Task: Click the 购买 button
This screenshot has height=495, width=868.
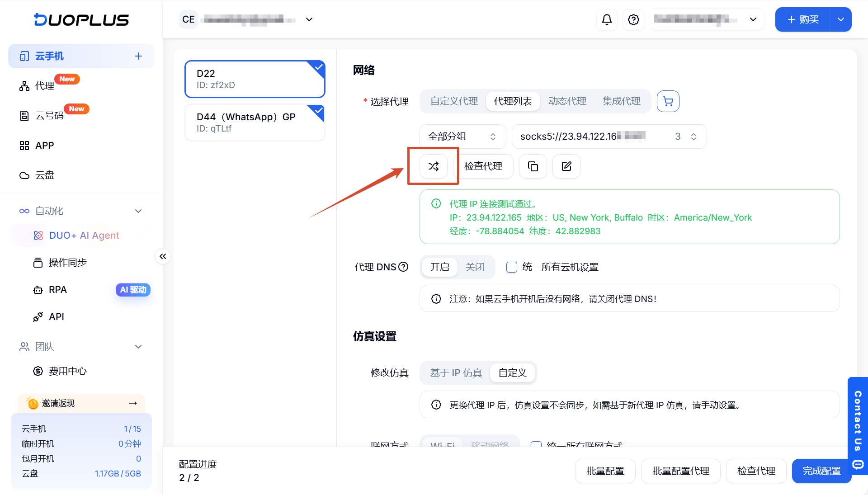Action: 803,19
